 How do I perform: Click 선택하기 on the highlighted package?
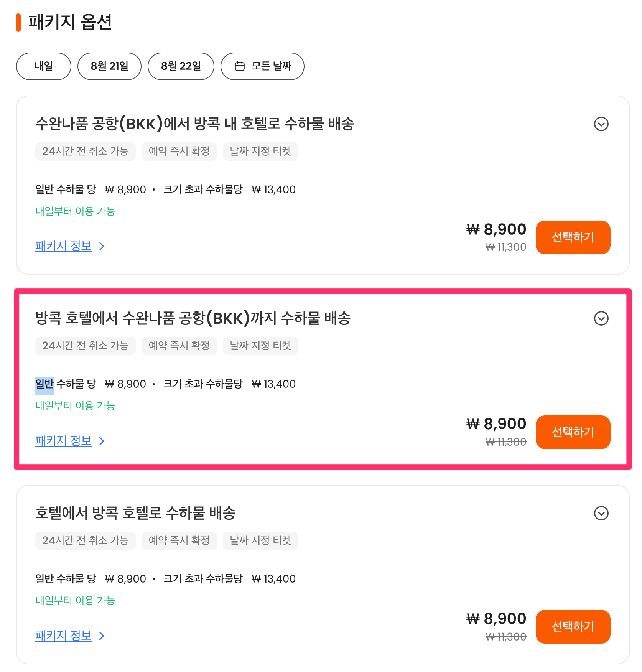pos(573,432)
